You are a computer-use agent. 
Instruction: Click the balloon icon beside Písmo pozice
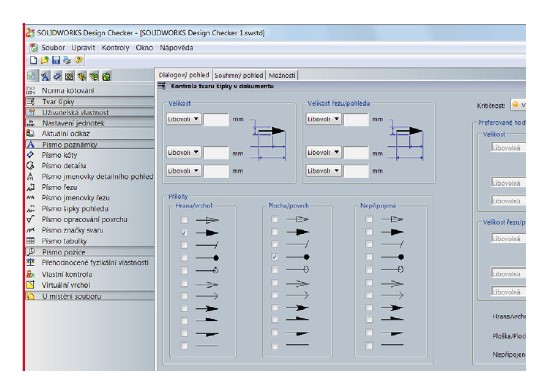coord(31,252)
